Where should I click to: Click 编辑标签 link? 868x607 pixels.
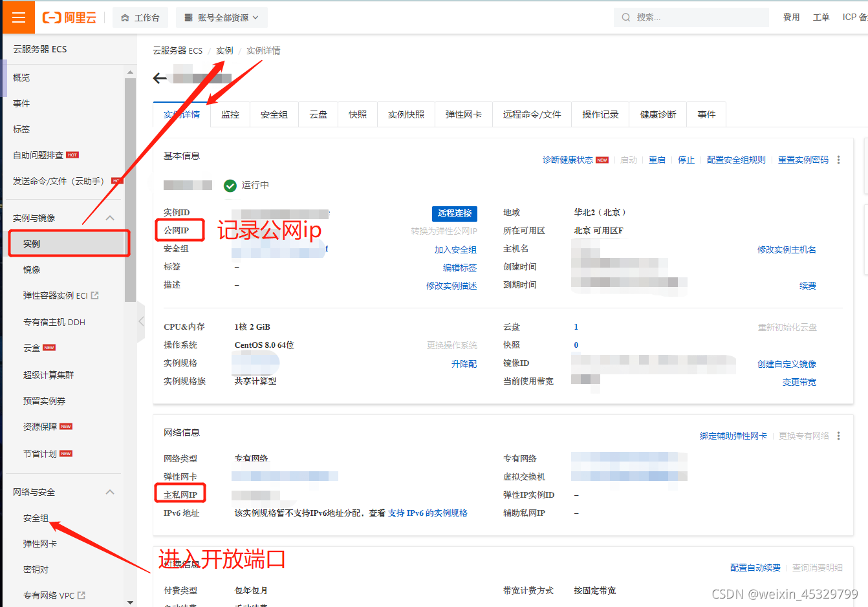point(460,268)
